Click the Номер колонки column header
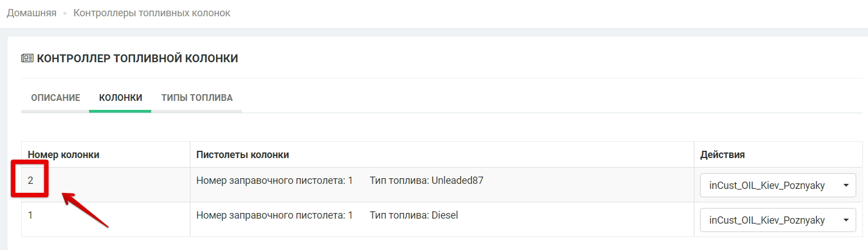The width and height of the screenshot is (868, 250). (x=63, y=155)
